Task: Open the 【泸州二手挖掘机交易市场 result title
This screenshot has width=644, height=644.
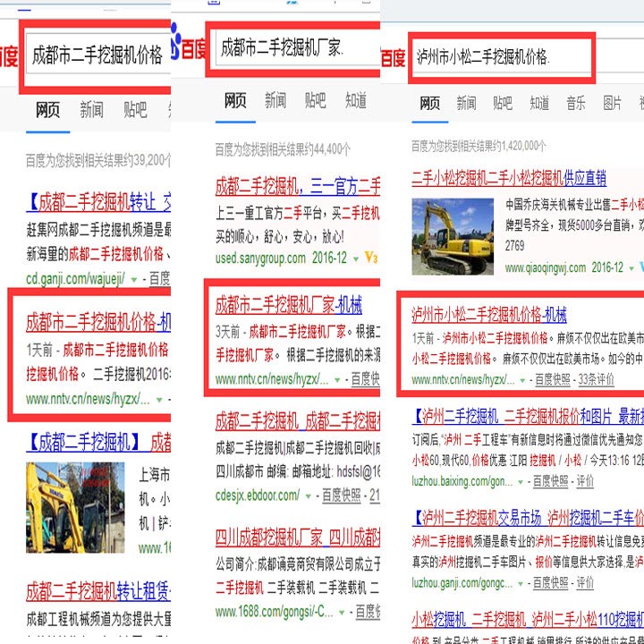Action: click(x=528, y=518)
